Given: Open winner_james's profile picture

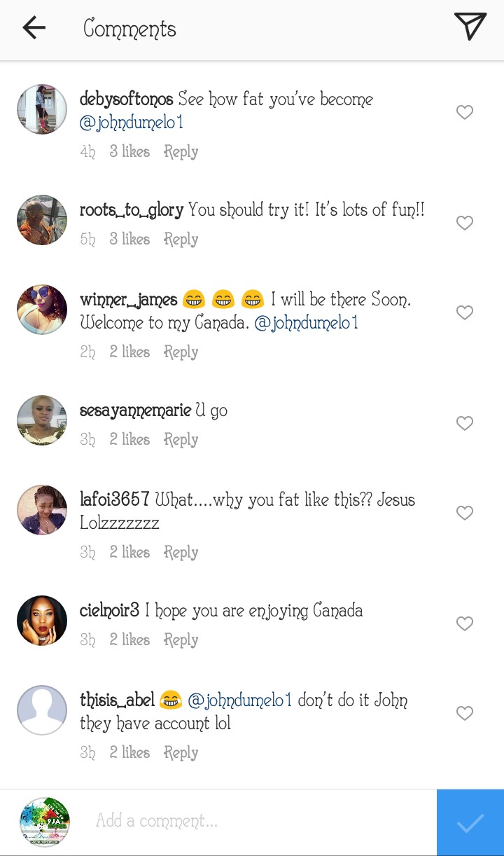Looking at the screenshot, I should [x=42, y=310].
